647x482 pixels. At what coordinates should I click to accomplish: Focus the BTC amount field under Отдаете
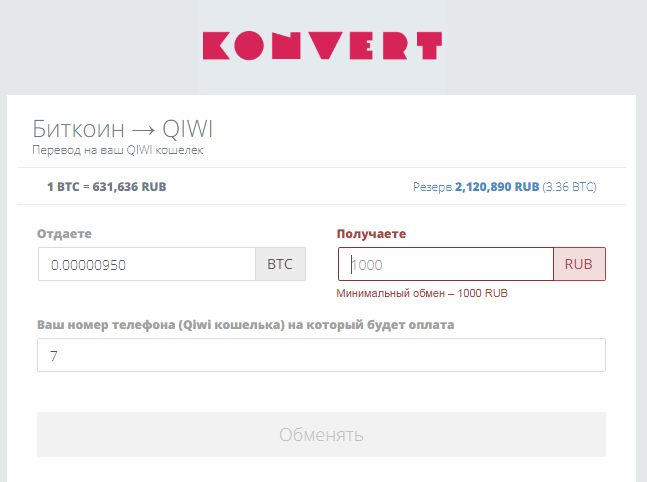pos(147,264)
